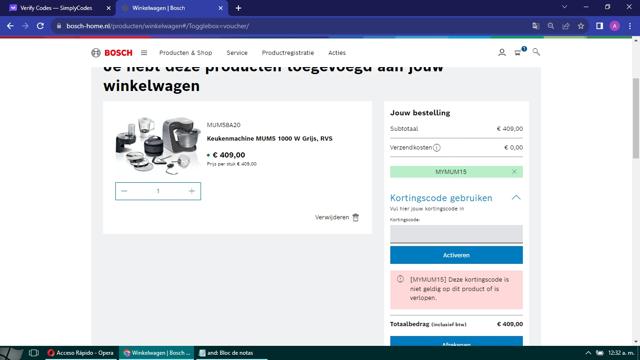This screenshot has height=360, width=640.
Task: Click the kitchen machine product image
Action: (x=158, y=146)
